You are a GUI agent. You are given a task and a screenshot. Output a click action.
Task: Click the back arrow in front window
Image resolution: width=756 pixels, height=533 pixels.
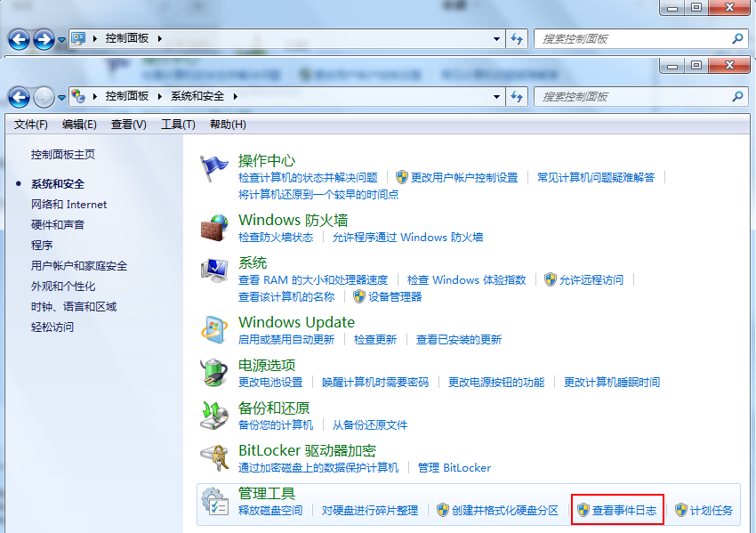19,97
